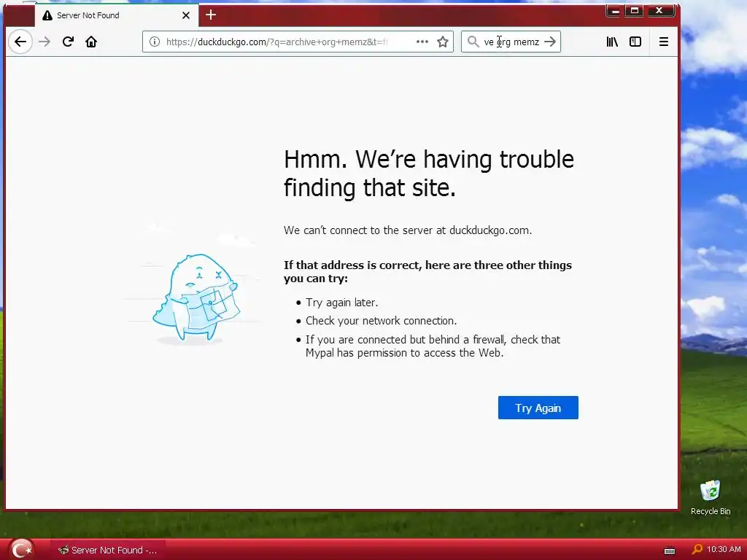The image size is (747, 560).
Task: Click the forward navigation arrow
Action: point(44,42)
